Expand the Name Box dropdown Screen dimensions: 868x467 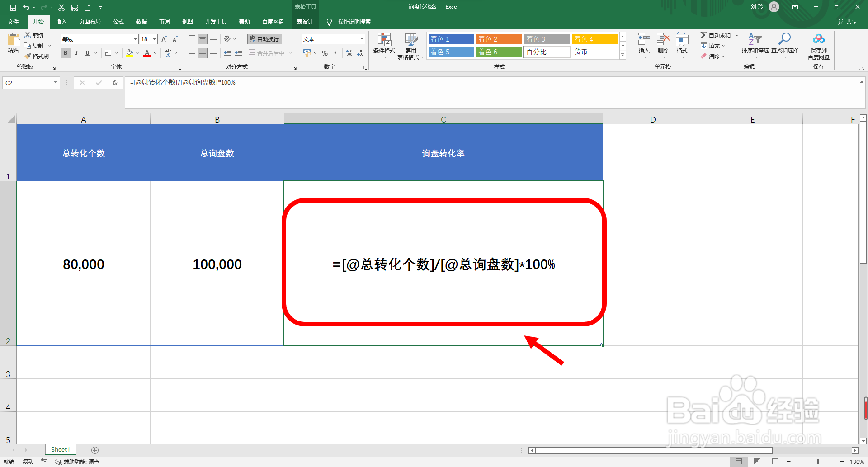point(55,83)
